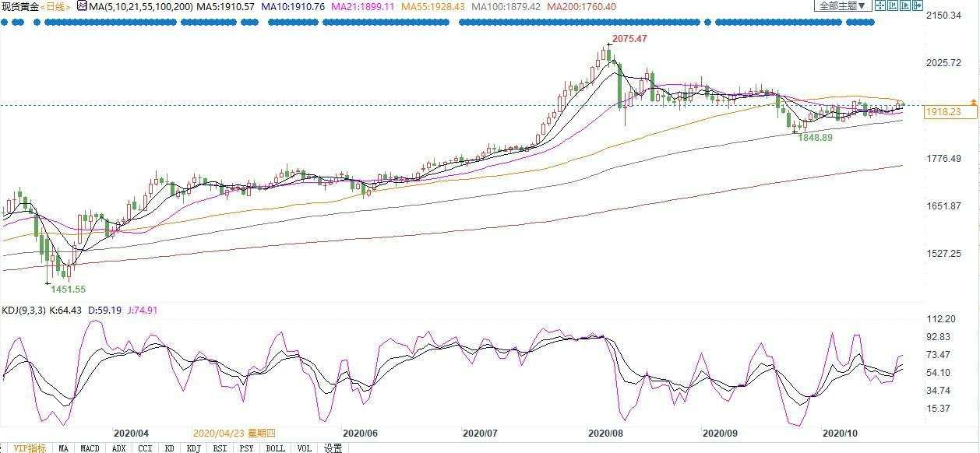Open the 全部主题 dropdown
Screen dimensions: 980x453
[843, 5]
